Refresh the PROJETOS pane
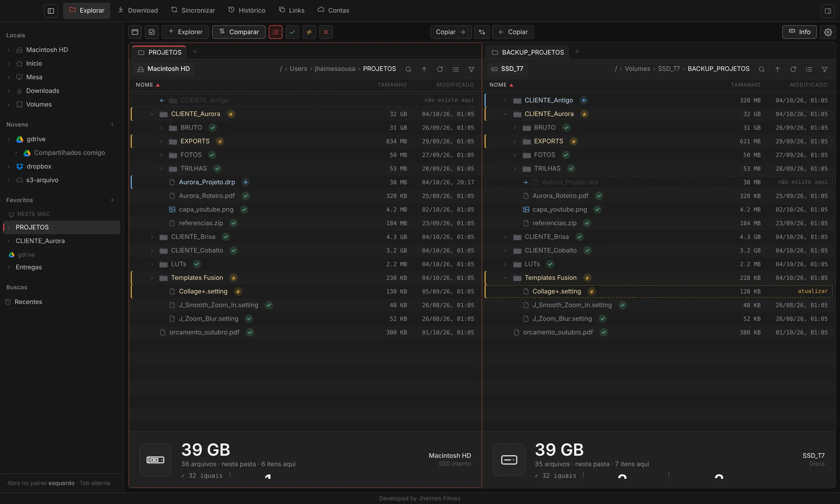 440,69
